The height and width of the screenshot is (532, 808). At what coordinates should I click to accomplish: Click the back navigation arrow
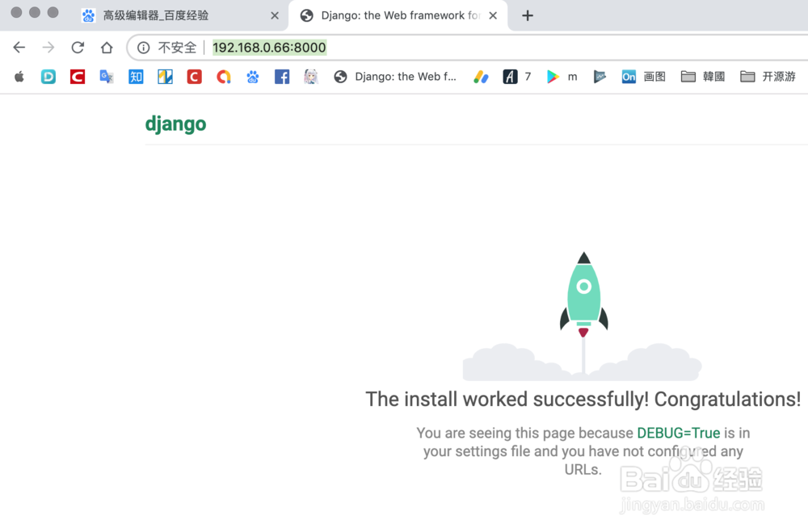(19, 47)
